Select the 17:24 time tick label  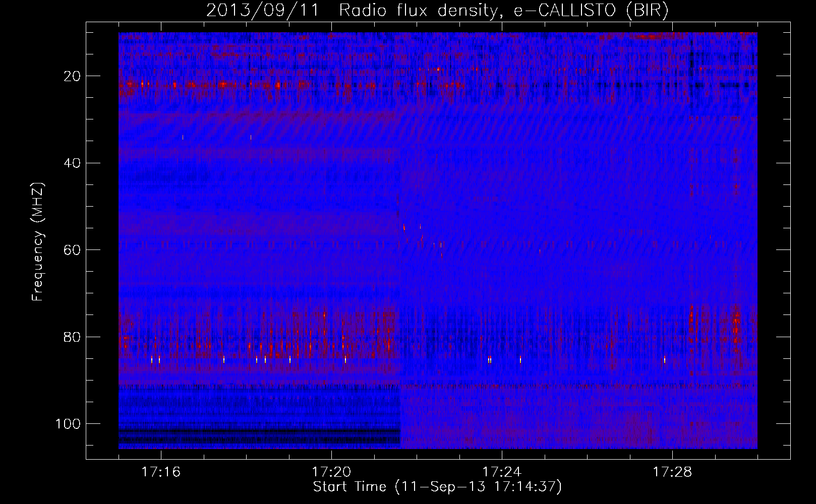[x=502, y=472]
